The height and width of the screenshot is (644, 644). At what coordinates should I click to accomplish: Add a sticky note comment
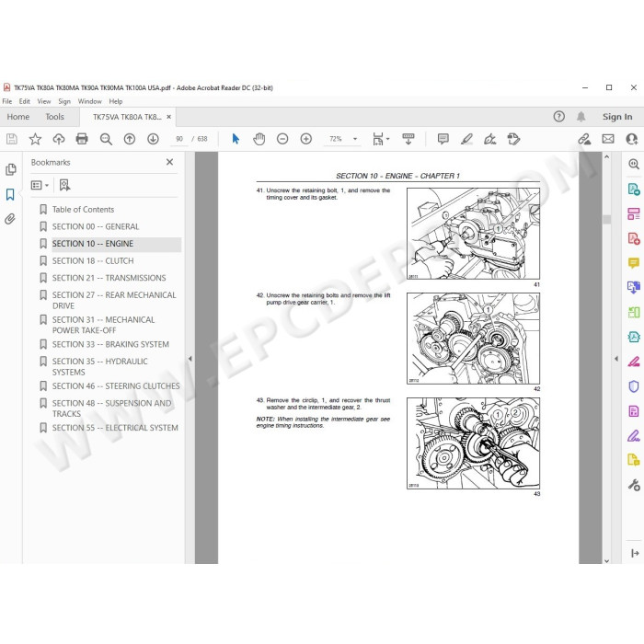pyautogui.click(x=443, y=139)
